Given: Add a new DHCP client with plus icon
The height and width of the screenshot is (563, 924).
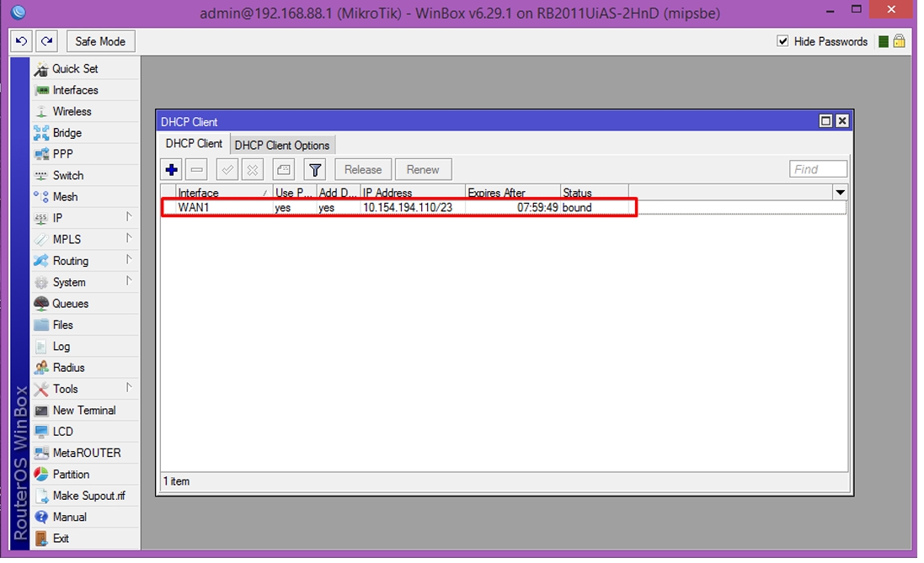Looking at the screenshot, I should pos(172,170).
